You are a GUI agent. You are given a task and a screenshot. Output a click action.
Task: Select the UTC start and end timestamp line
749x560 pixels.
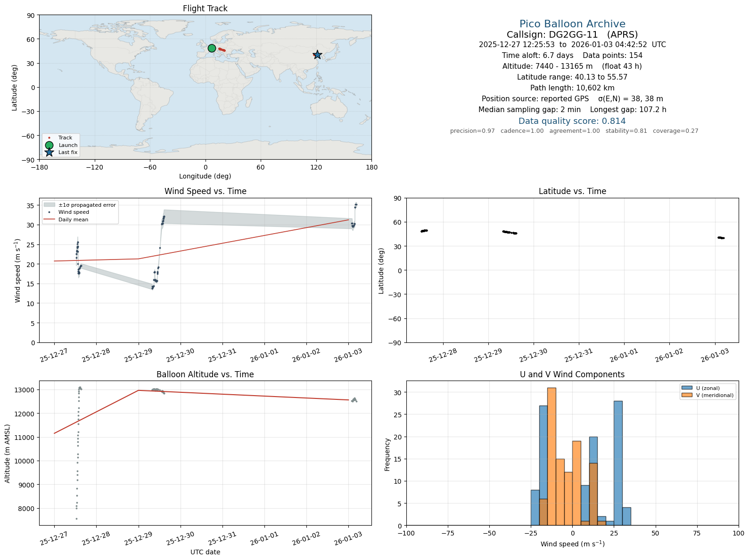[572, 45]
